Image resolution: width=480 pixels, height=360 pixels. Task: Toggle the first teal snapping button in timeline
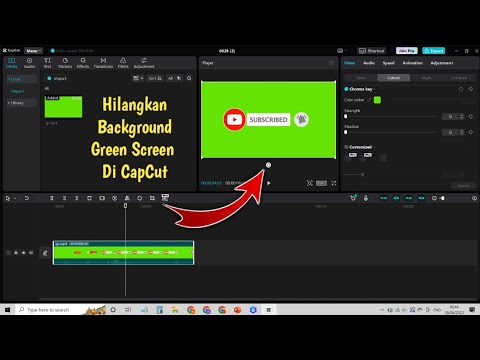384,198
